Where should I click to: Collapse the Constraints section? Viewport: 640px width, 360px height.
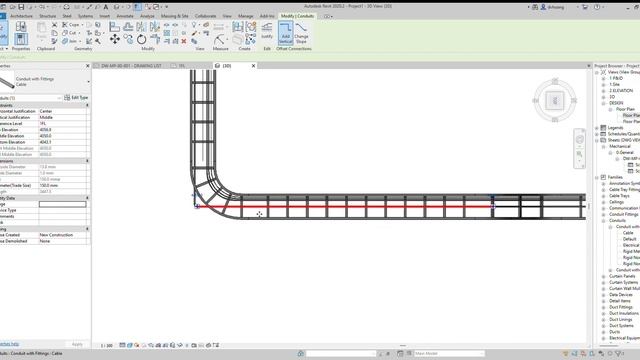click(87, 105)
